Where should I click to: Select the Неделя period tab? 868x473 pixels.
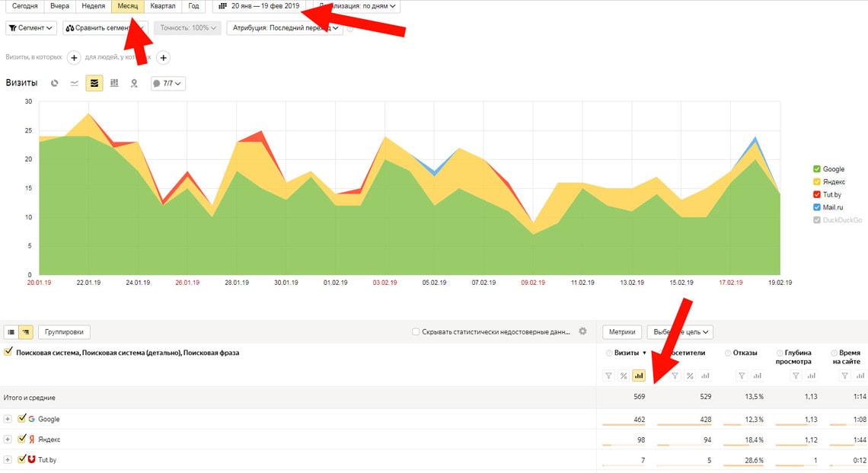click(x=93, y=6)
